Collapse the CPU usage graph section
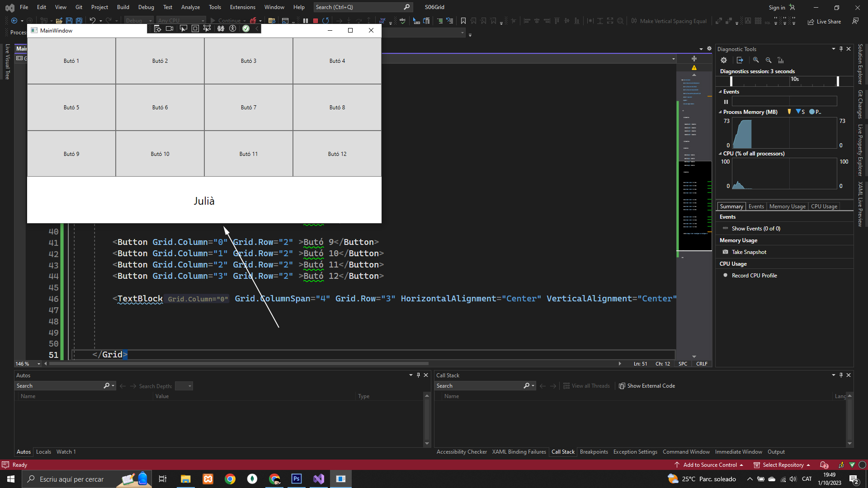 [x=720, y=154]
